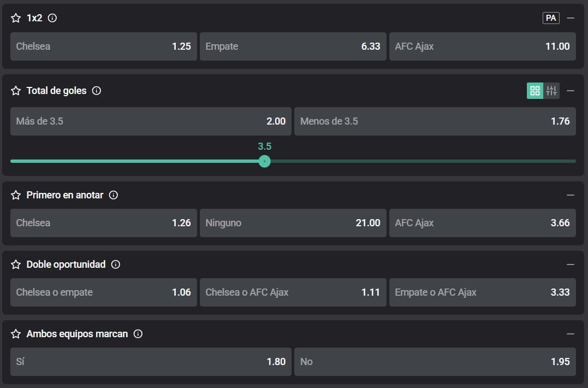Viewport: 588px width, 388px height.
Task: Switch to slider view in Total de goles
Action: click(x=551, y=91)
